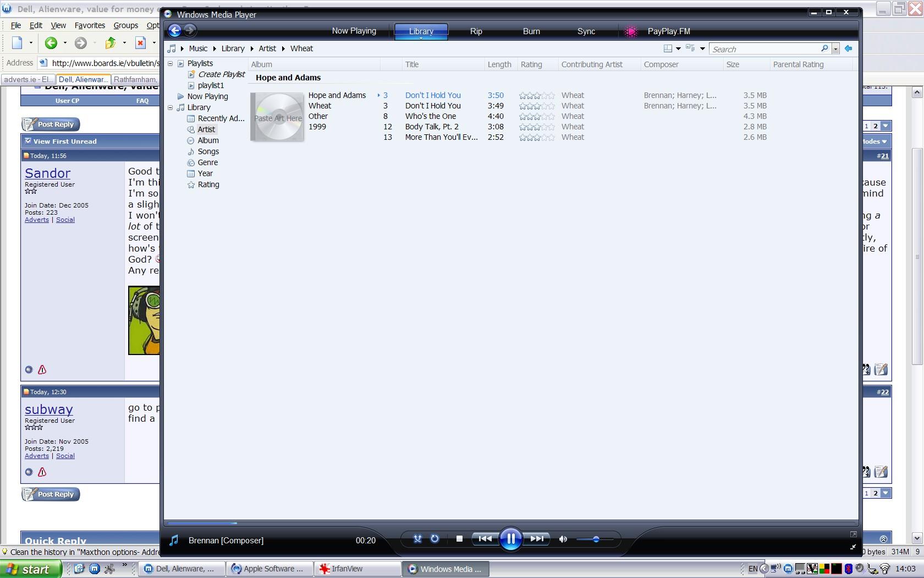
Task: Click the layout options icon
Action: click(668, 48)
